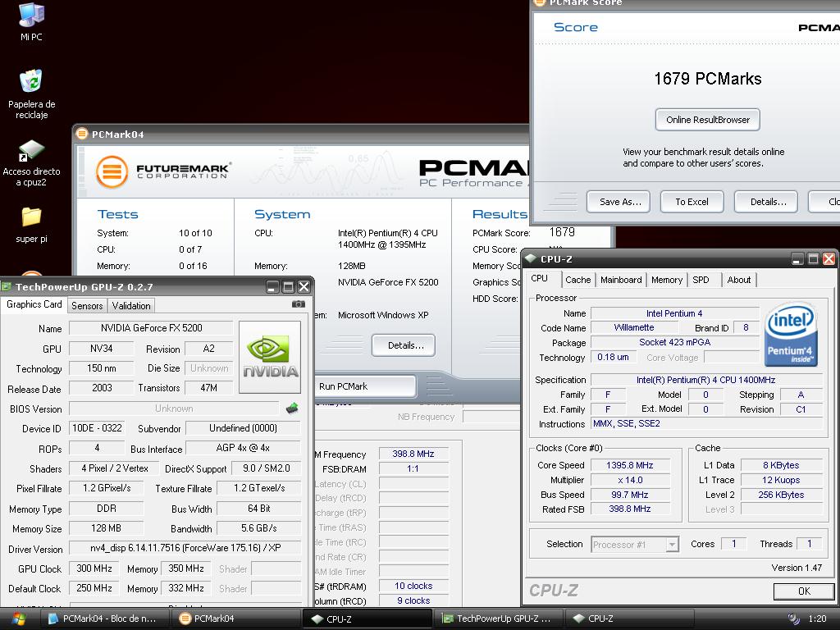Click the NVIDIA logo in GPU-Z
The width and height of the screenshot is (840, 630).
coord(270,358)
